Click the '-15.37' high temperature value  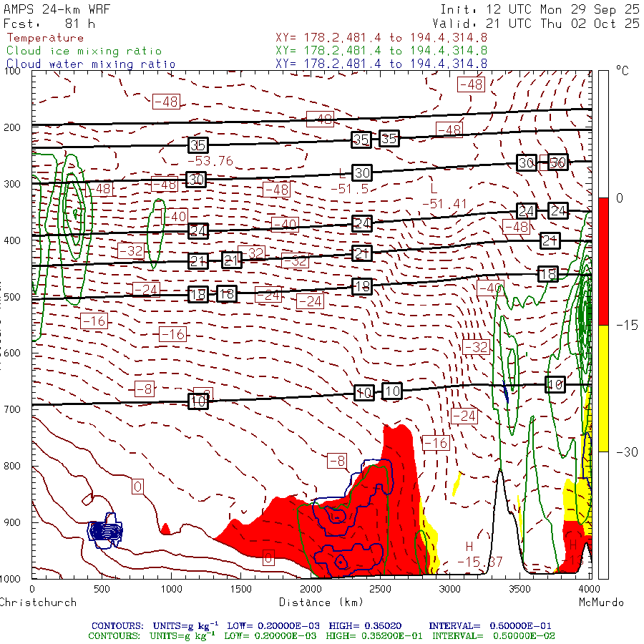(479, 562)
